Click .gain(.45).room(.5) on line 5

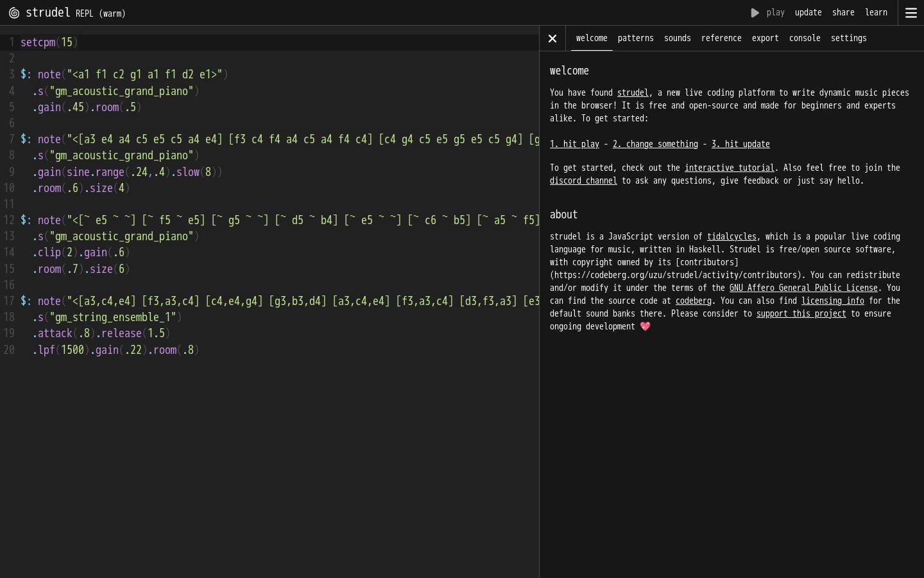click(87, 107)
